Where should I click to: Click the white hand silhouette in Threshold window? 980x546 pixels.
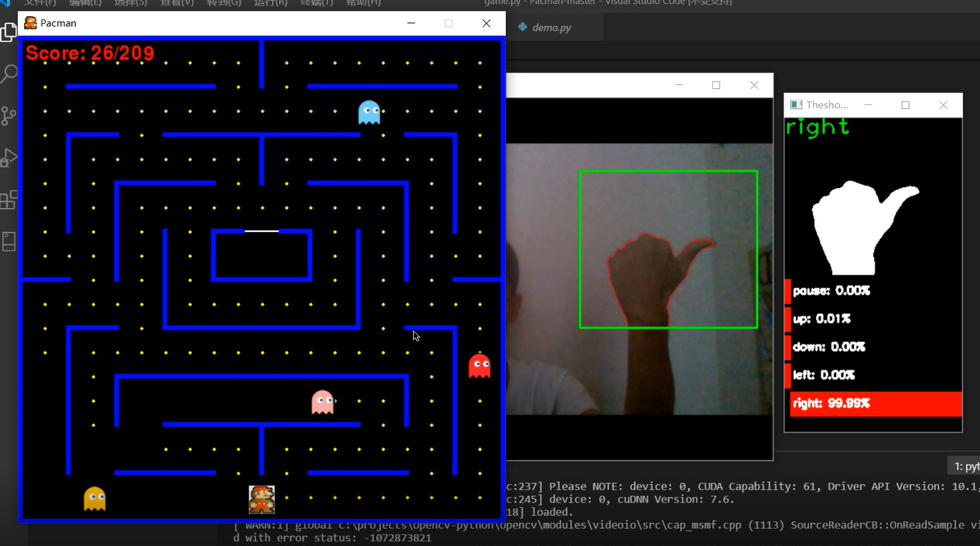[x=857, y=228]
